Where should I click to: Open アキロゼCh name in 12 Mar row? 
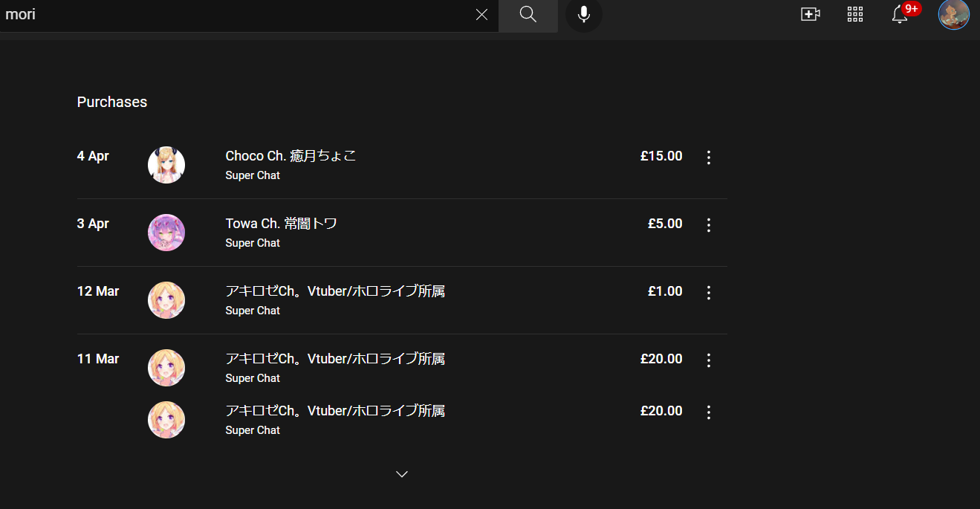click(335, 291)
